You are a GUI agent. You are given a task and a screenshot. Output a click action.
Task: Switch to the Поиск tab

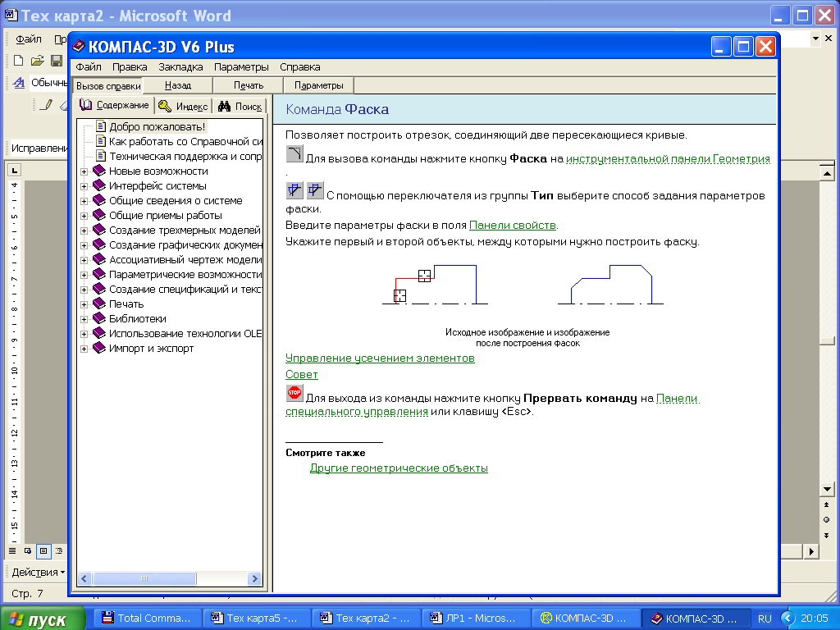click(x=240, y=106)
